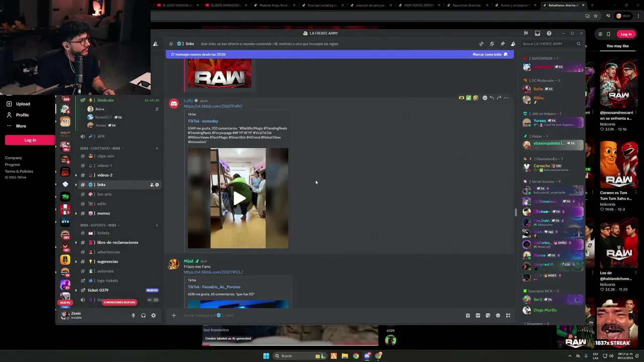Reply to Luffy's message arrow icon
Viewport: 644px width, 362px height.
492,98
